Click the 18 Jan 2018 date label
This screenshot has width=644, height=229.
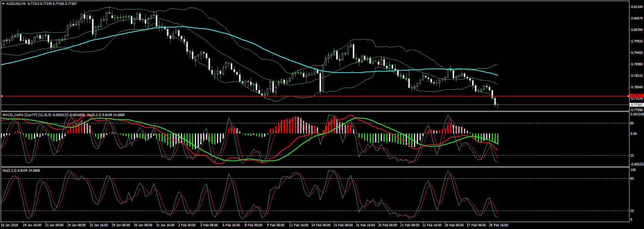(10, 225)
